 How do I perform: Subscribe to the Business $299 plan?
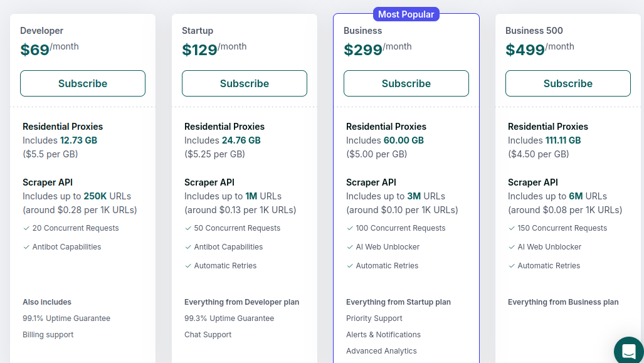click(x=406, y=83)
